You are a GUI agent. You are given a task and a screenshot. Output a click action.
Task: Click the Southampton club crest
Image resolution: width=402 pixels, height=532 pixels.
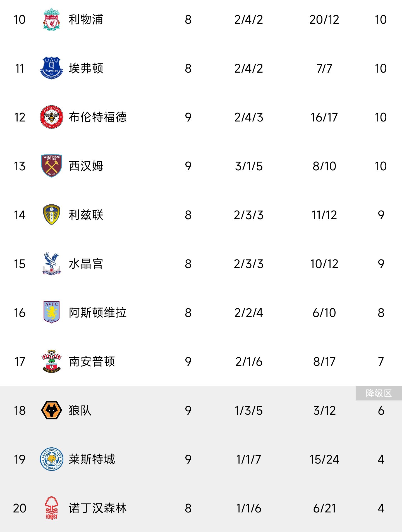click(x=51, y=361)
